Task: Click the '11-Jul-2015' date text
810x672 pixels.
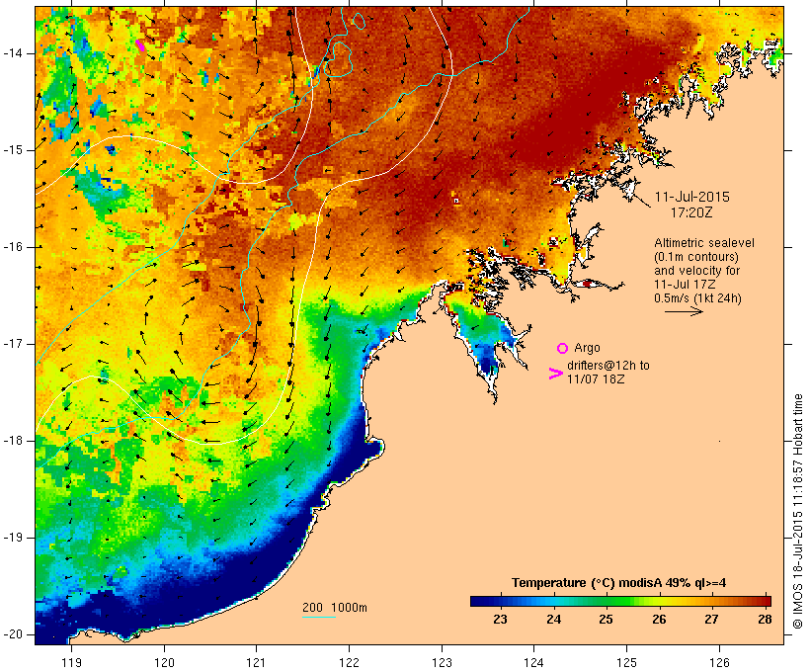Action: click(692, 197)
